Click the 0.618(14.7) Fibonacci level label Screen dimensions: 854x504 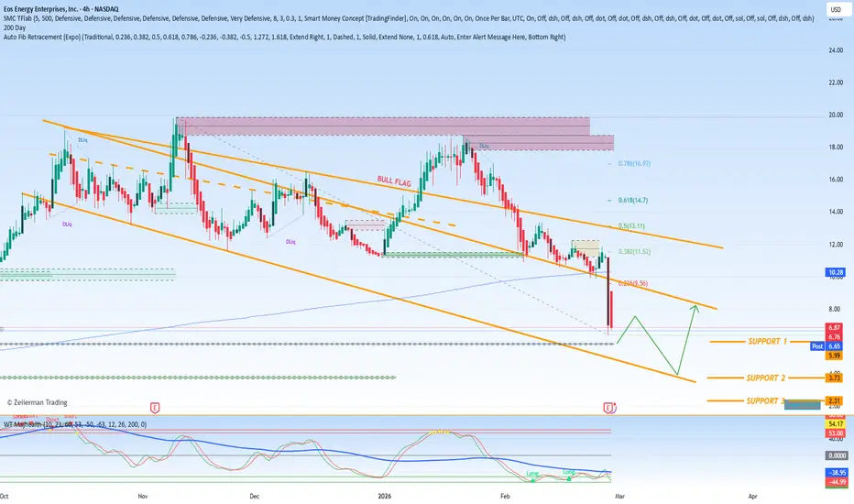[x=633, y=200]
